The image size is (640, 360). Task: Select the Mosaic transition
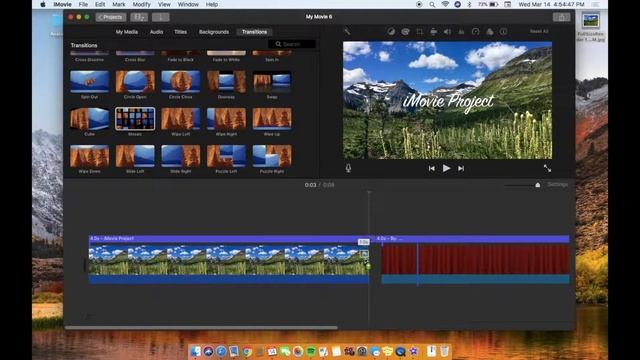135,119
